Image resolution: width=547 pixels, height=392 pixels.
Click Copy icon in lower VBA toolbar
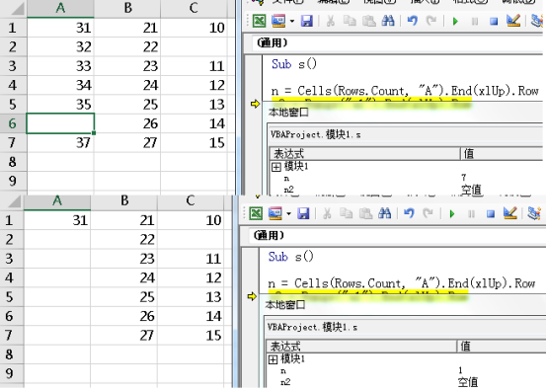(346, 213)
